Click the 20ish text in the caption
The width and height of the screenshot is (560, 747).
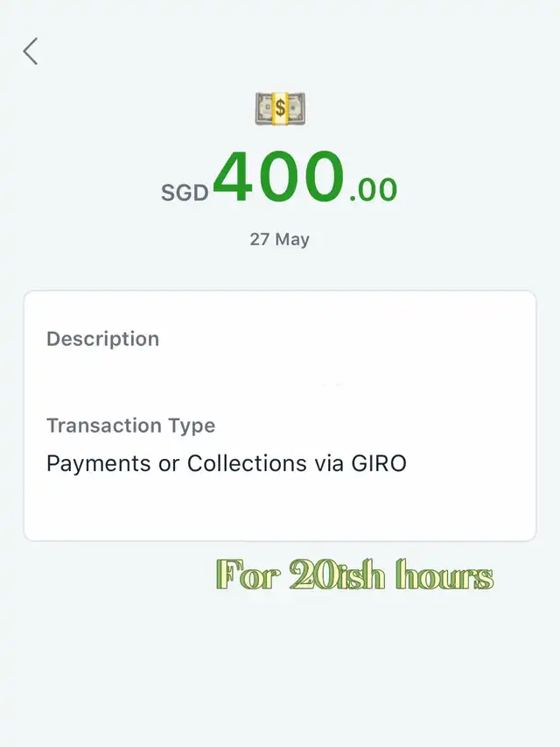tap(325, 576)
